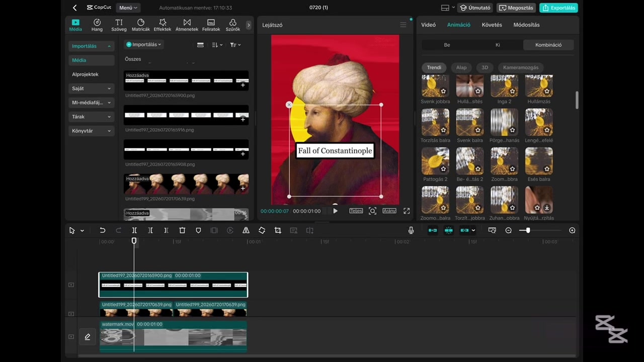Rotate the selected clip
This screenshot has width=644, height=362.
[262, 230]
